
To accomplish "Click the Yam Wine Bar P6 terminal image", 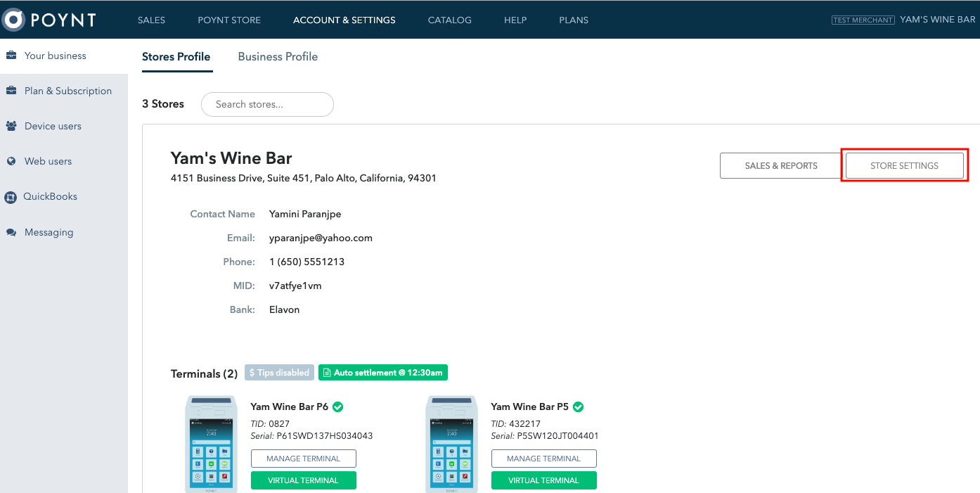I will point(212,444).
